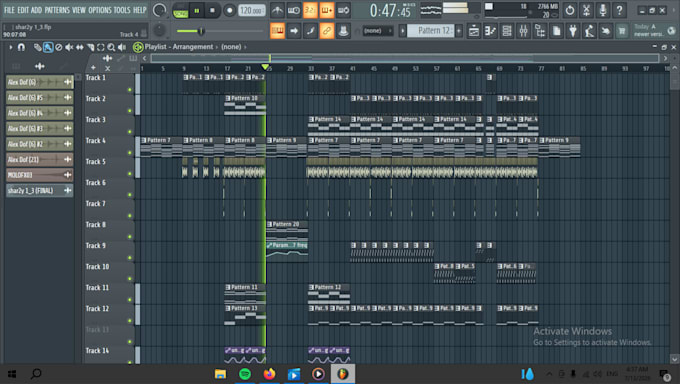Open the Piano roll view icon
This screenshot has width=680, height=384.
click(x=490, y=31)
